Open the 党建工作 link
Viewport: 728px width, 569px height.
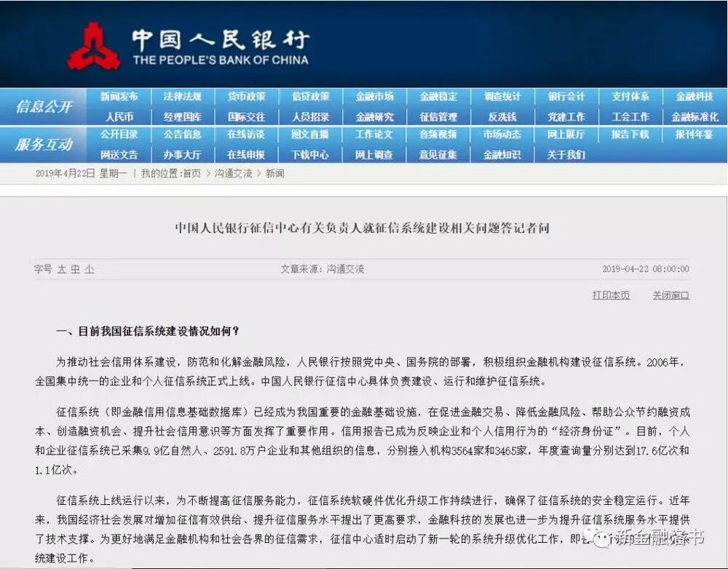click(x=566, y=117)
